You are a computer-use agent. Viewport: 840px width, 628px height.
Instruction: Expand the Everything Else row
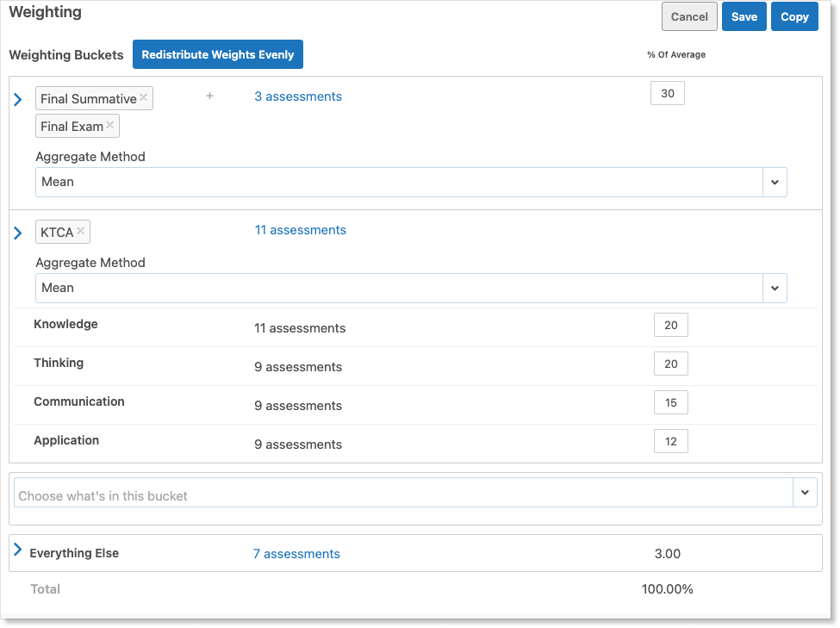click(18, 550)
